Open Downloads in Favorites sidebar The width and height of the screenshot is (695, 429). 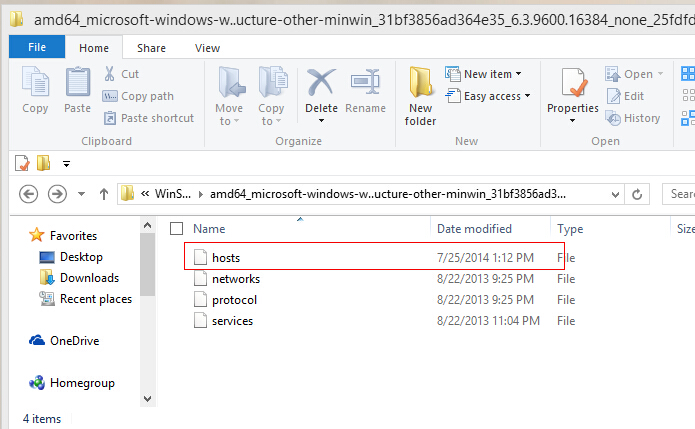[x=89, y=278]
